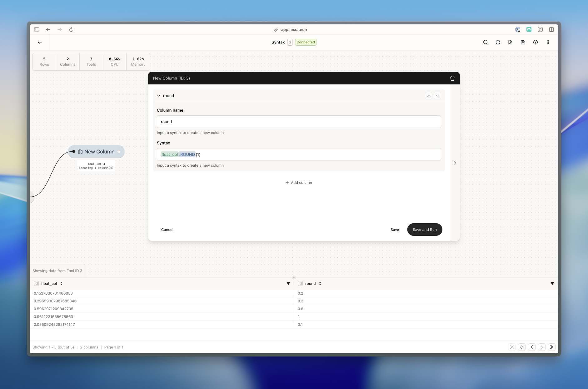Delete the New Column tool via trash icon

(452, 78)
